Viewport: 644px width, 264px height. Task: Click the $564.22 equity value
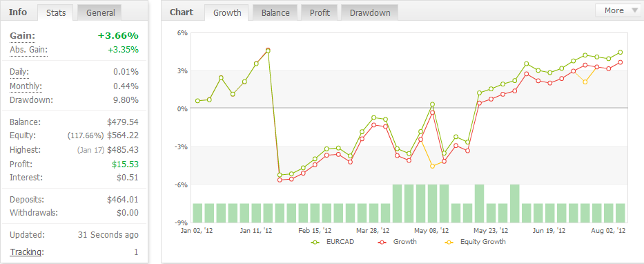pyautogui.click(x=123, y=135)
